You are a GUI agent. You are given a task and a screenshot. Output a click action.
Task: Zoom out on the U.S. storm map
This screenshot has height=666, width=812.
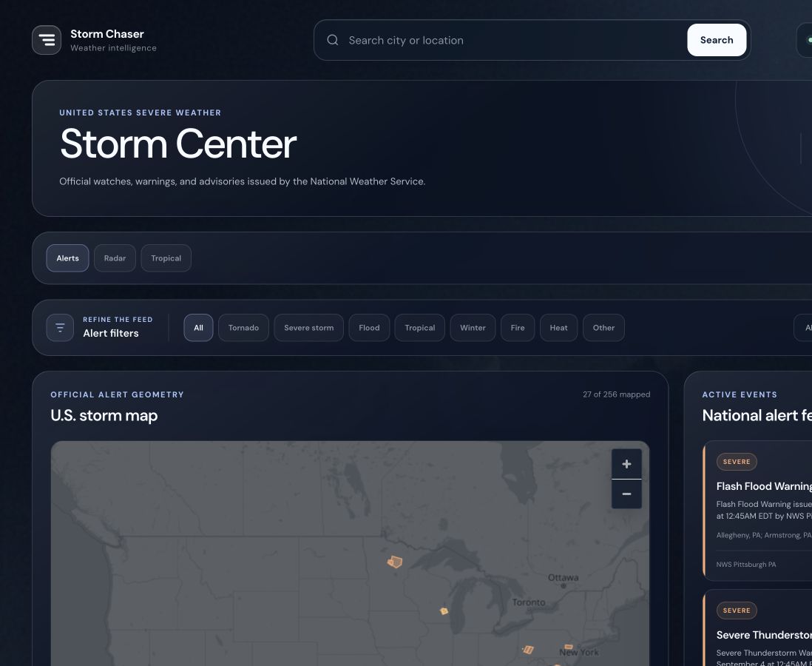click(x=626, y=494)
